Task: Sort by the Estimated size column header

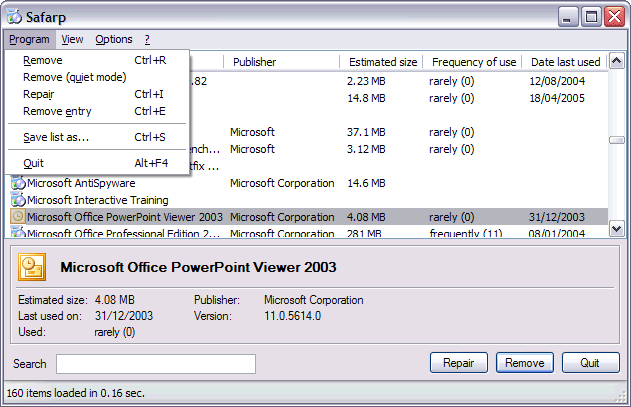Action: [x=381, y=62]
